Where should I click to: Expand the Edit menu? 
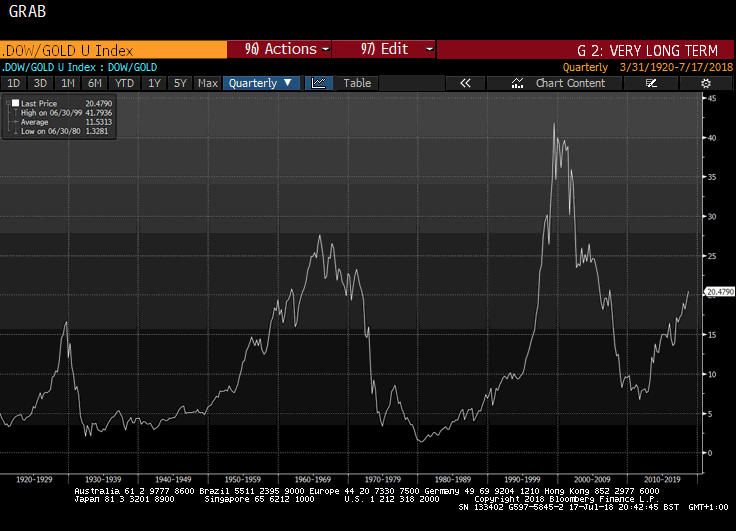click(x=384, y=49)
